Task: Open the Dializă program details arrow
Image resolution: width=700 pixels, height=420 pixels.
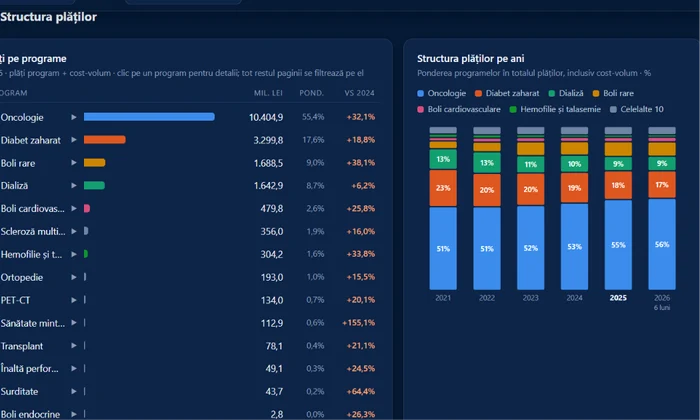Action: click(x=74, y=185)
